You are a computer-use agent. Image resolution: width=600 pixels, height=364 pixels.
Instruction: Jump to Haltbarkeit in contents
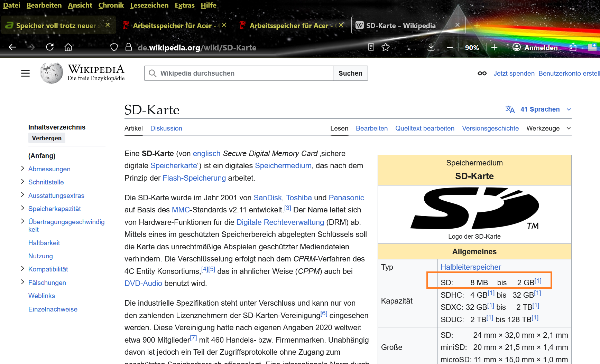tap(44, 243)
